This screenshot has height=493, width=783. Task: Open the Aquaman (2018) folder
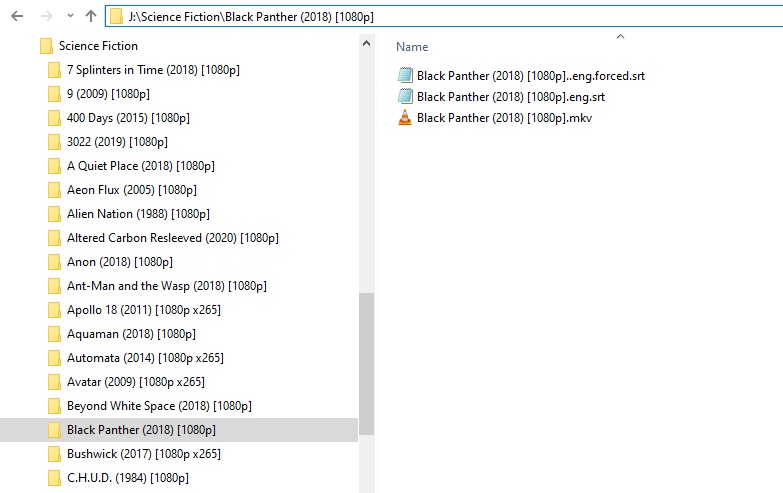click(x=131, y=334)
